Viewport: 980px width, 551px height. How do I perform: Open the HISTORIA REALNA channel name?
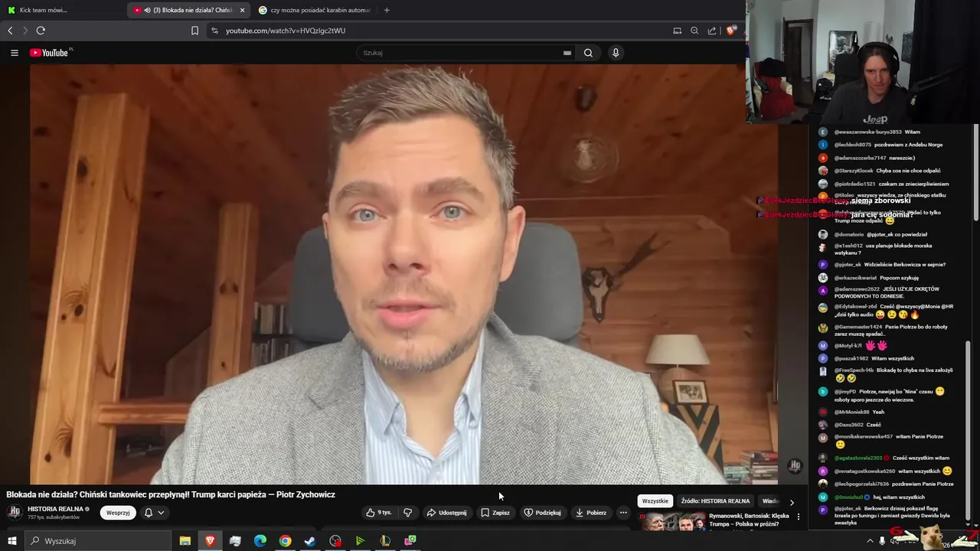click(55, 509)
